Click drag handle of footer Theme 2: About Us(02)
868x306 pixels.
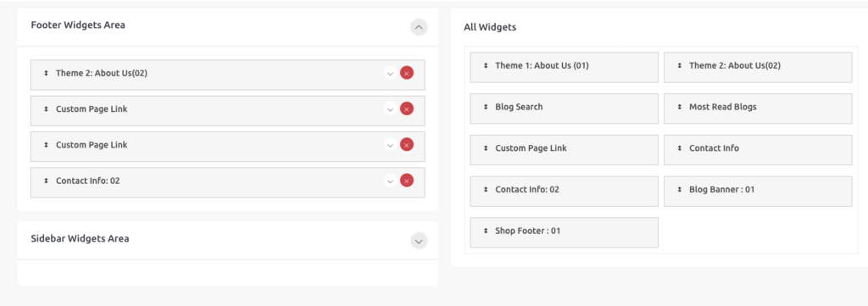[46, 73]
